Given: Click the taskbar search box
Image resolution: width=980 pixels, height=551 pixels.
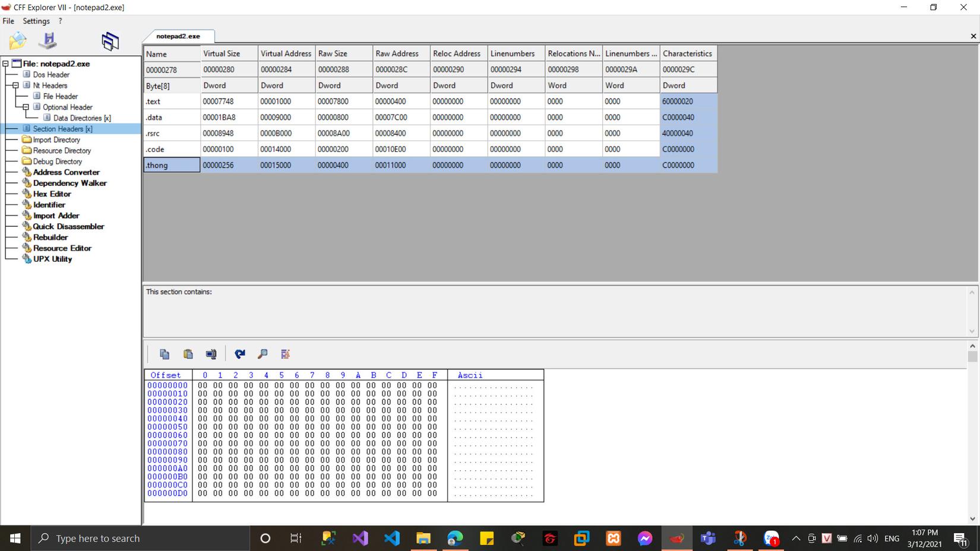Looking at the screenshot, I should 140,539.
